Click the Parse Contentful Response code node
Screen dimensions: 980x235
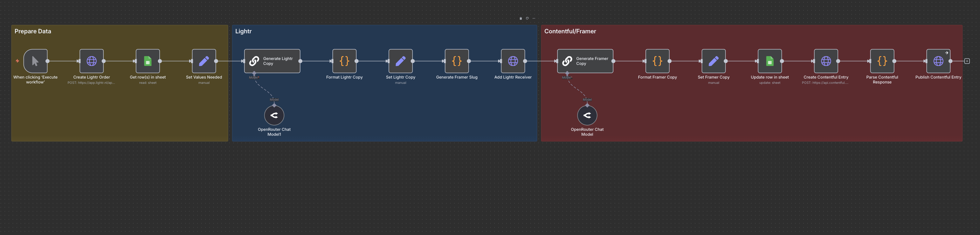(x=882, y=61)
